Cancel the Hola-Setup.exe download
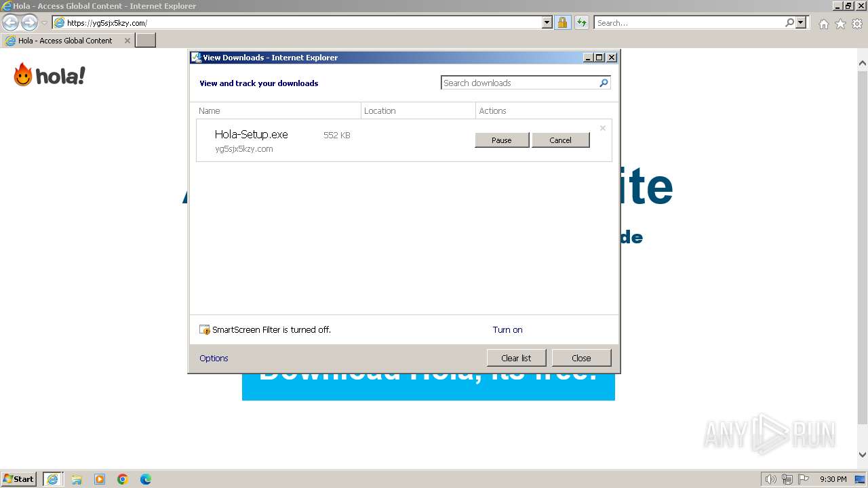868x488 pixels. 560,140
